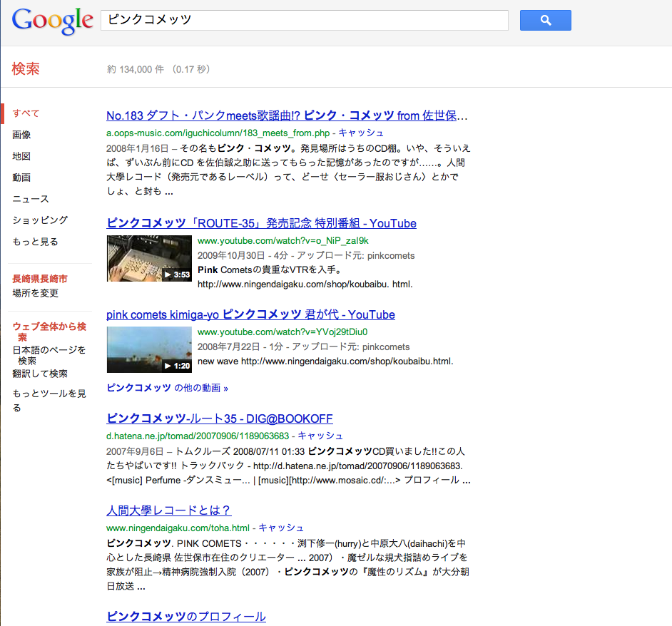Screen dimensions: 672x626
Task: Open ピンクコメッツ-ルート35 DIG@BOOKOFF result
Action: click(x=220, y=419)
